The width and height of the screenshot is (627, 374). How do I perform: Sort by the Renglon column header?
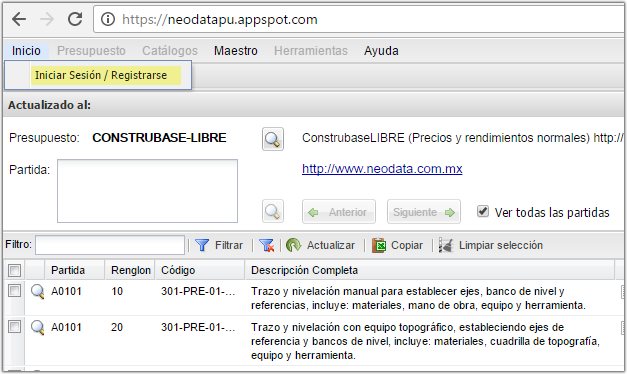click(130, 270)
